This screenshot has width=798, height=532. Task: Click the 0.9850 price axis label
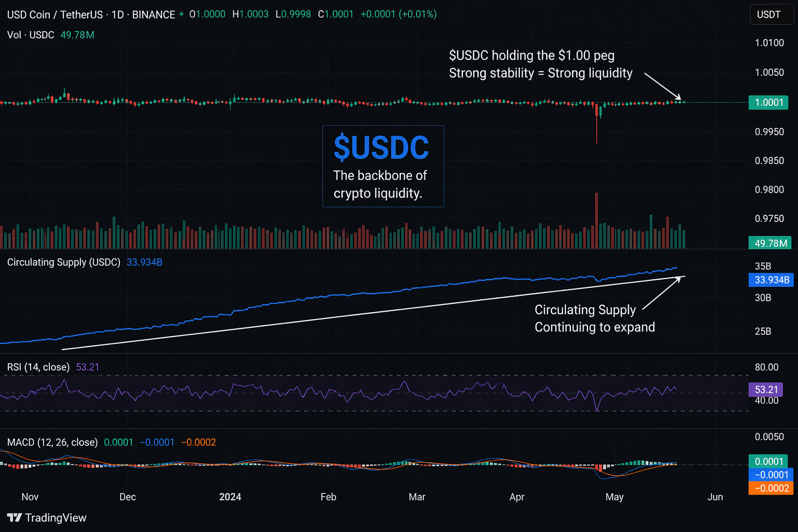[769, 161]
